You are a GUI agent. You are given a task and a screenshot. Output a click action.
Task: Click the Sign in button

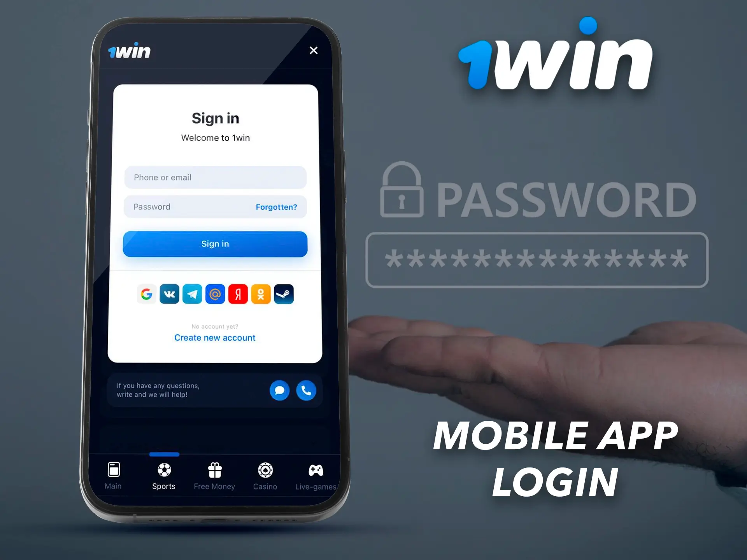click(215, 243)
